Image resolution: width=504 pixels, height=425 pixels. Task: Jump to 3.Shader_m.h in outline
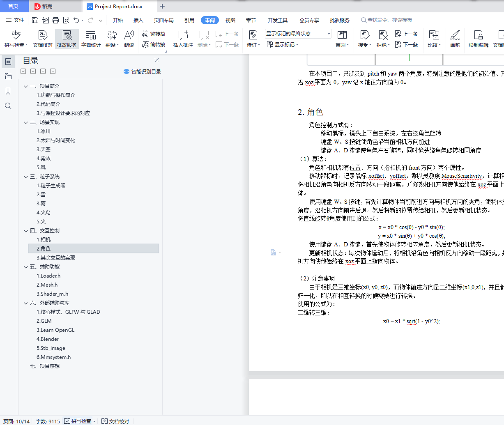click(x=52, y=294)
